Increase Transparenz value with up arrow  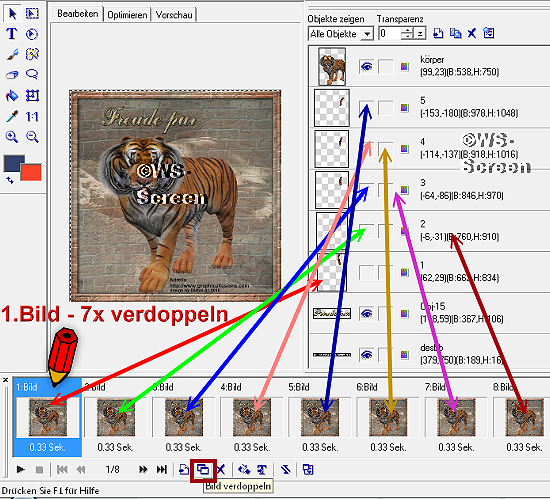[407, 31]
